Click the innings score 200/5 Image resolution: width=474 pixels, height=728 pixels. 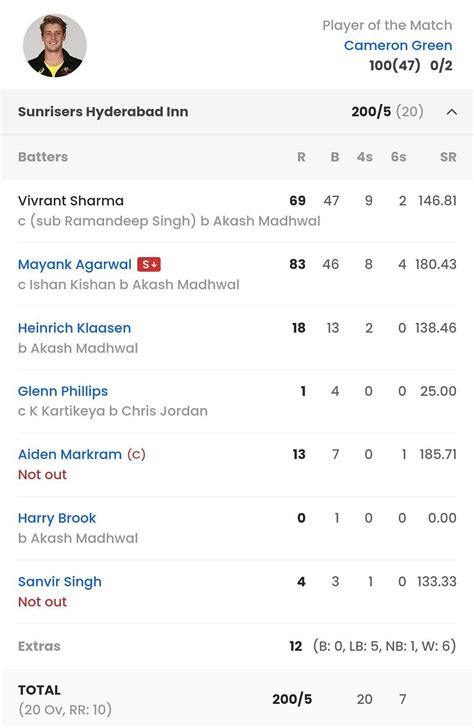click(371, 112)
